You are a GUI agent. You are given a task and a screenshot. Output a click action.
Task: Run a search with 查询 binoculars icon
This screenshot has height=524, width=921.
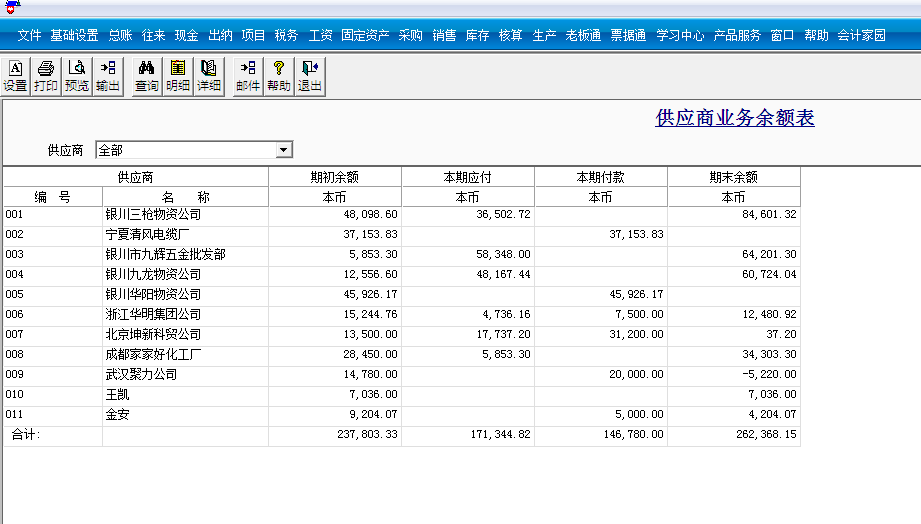[147, 76]
